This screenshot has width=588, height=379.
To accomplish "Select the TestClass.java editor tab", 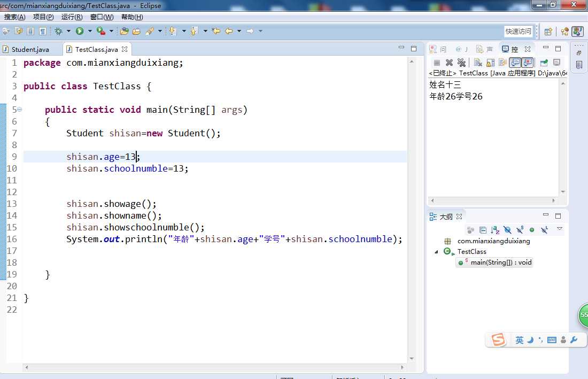I will 96,50.
